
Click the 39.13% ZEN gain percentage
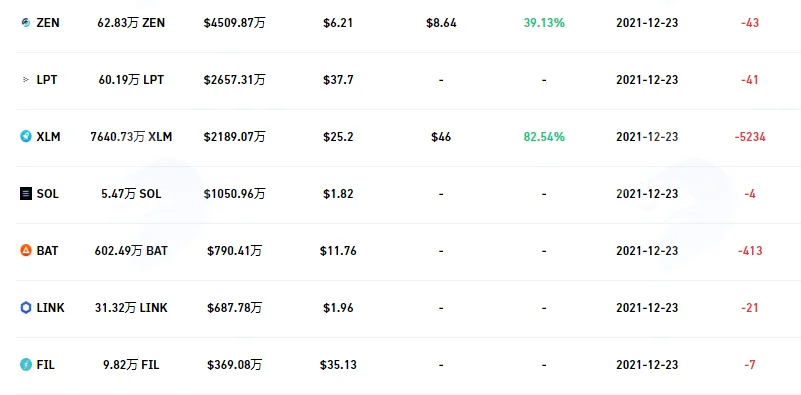[544, 23]
